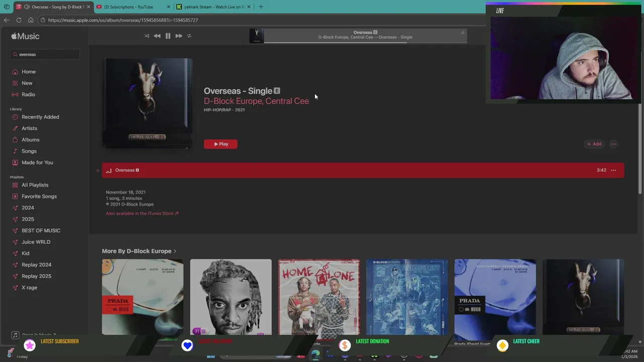Open the blue Prada remix album cover
Viewport: 644px width, 362px height.
coord(495,297)
